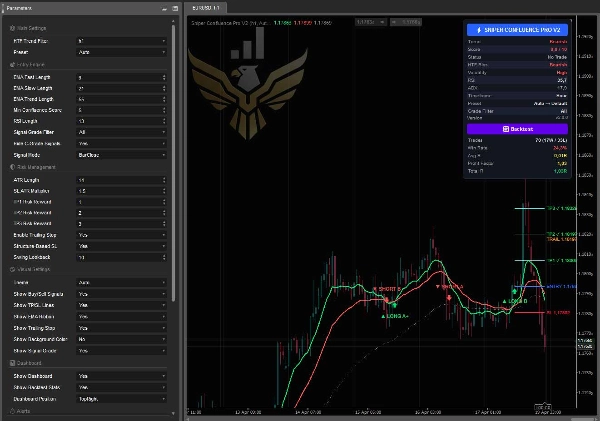600x421 pixels.
Task: Open the Dashboard Position dropdown
Action: pyautogui.click(x=121, y=399)
